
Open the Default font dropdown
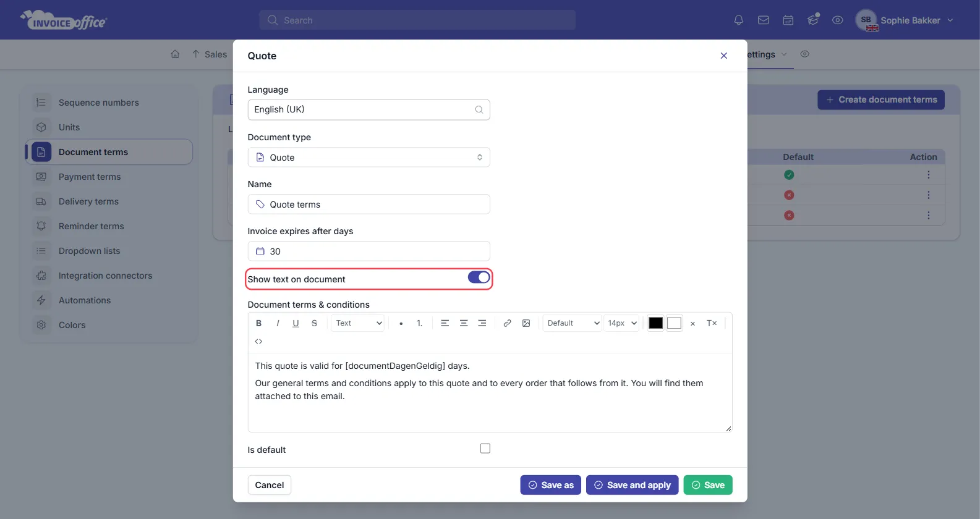pos(573,323)
